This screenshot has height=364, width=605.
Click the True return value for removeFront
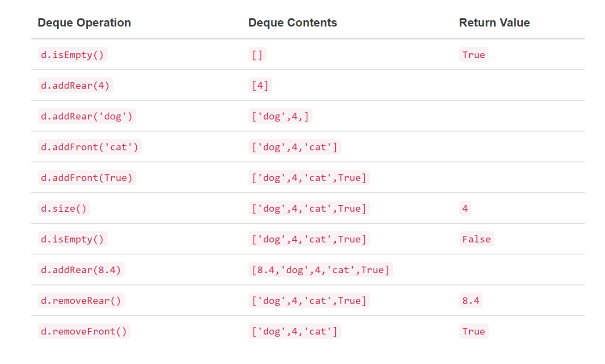pos(474,331)
